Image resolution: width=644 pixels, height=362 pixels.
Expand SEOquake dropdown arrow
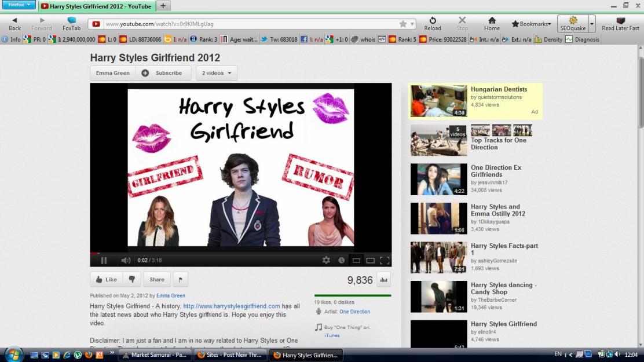592,24
